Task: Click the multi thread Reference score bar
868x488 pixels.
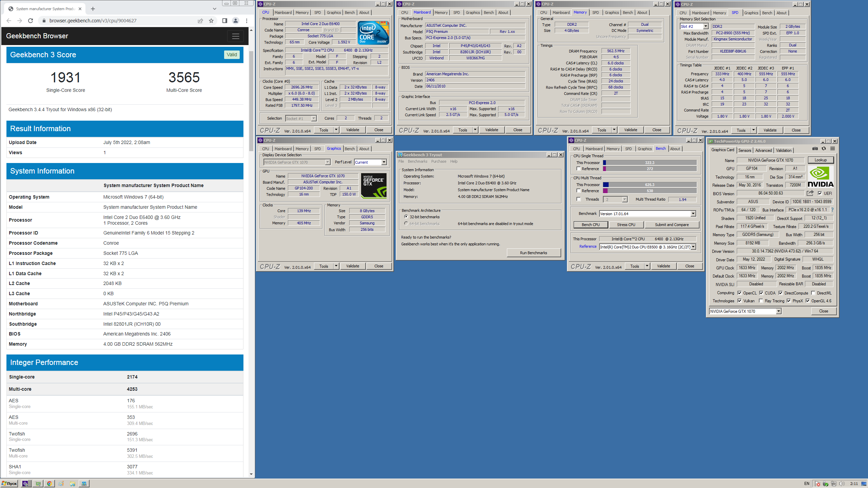Action: (x=650, y=191)
